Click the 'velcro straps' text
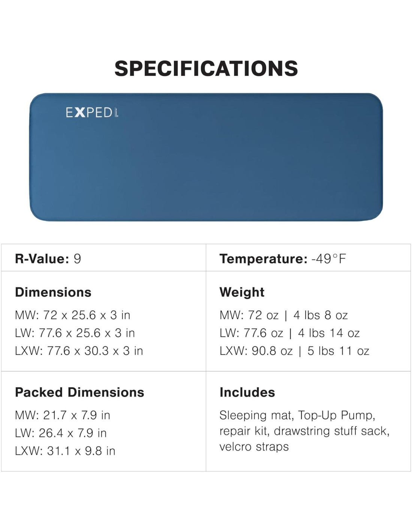412x532 pixels. (x=254, y=446)
